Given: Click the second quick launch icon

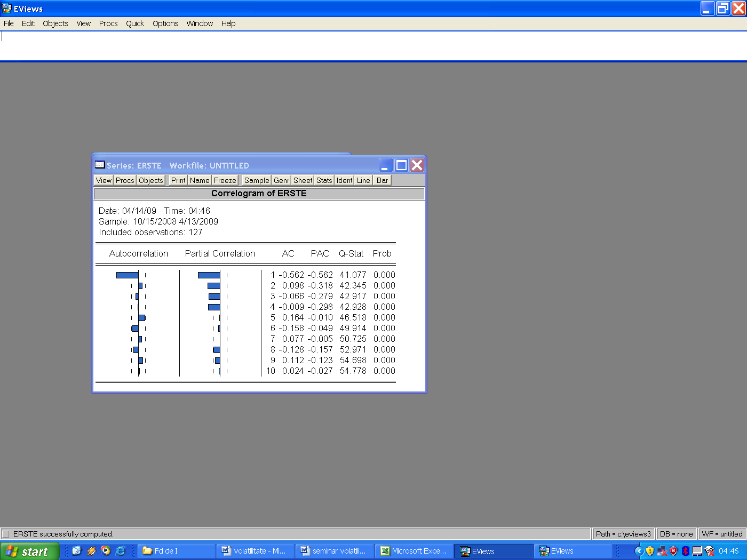Looking at the screenshot, I should pyautogui.click(x=91, y=551).
